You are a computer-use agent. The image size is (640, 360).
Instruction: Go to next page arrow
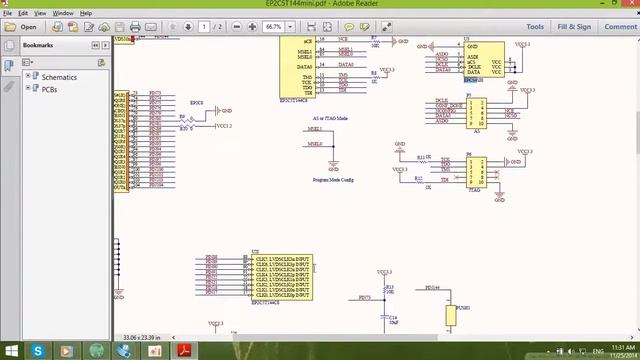click(188, 27)
